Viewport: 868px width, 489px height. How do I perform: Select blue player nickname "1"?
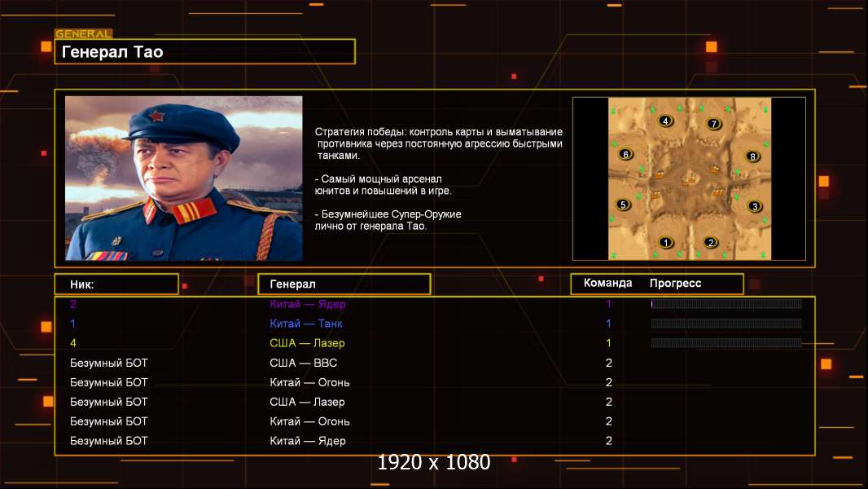coord(73,324)
